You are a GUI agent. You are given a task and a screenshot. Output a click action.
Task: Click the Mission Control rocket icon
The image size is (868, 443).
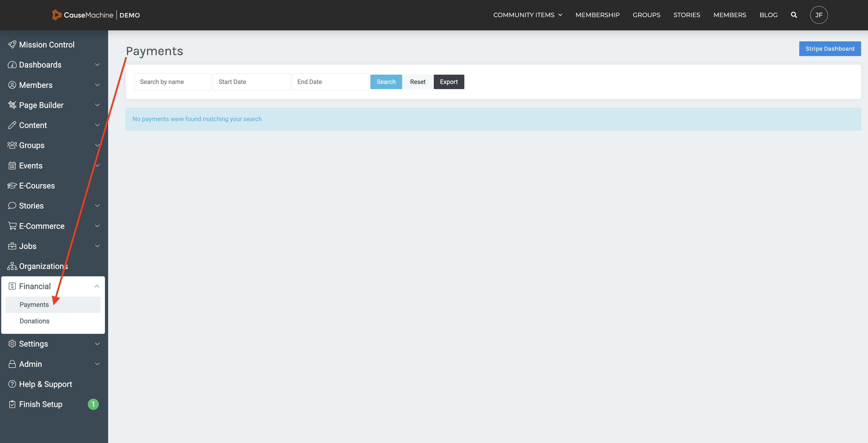[12, 45]
